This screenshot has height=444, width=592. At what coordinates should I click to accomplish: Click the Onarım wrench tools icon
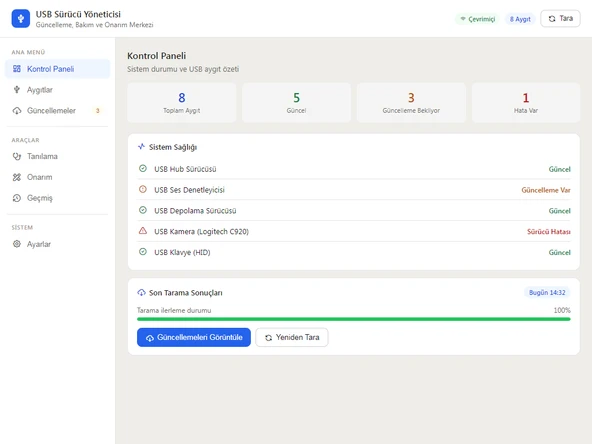tap(17, 177)
